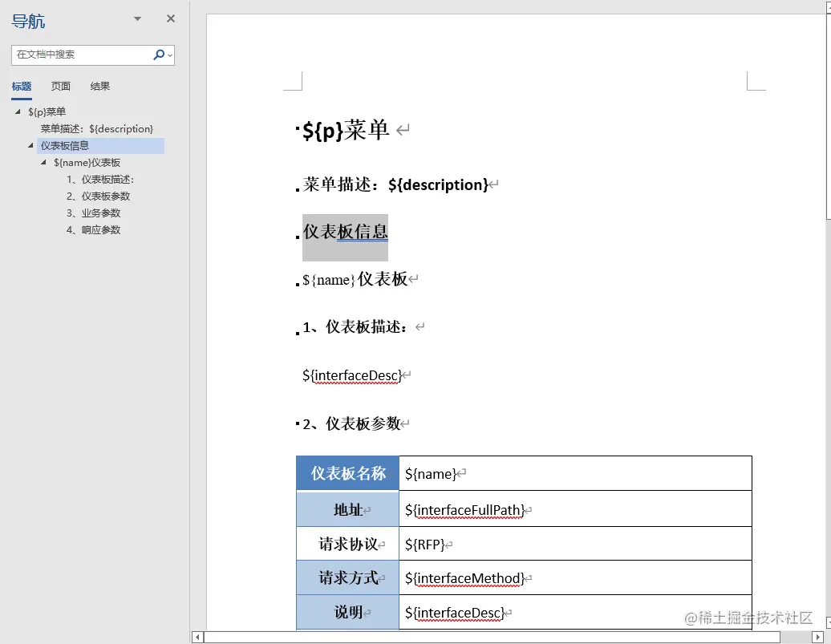Click the 仪表板名称 table header cell
This screenshot has height=644, width=831.
click(x=347, y=473)
